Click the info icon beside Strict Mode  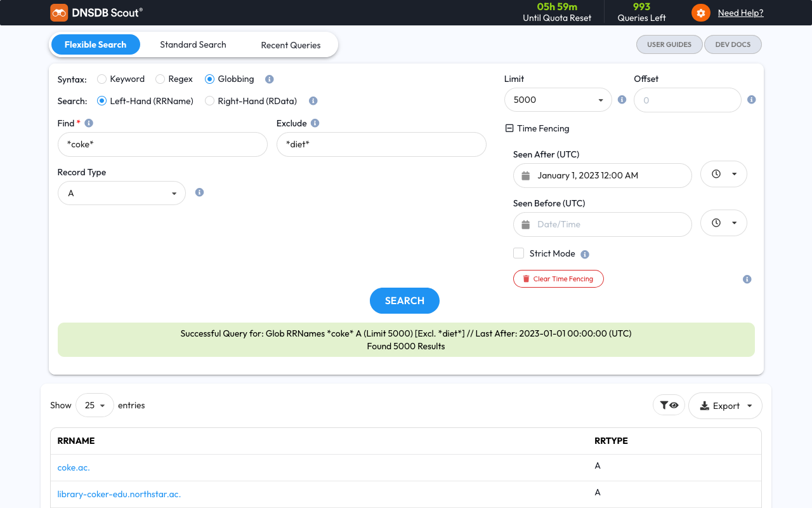pyautogui.click(x=585, y=254)
